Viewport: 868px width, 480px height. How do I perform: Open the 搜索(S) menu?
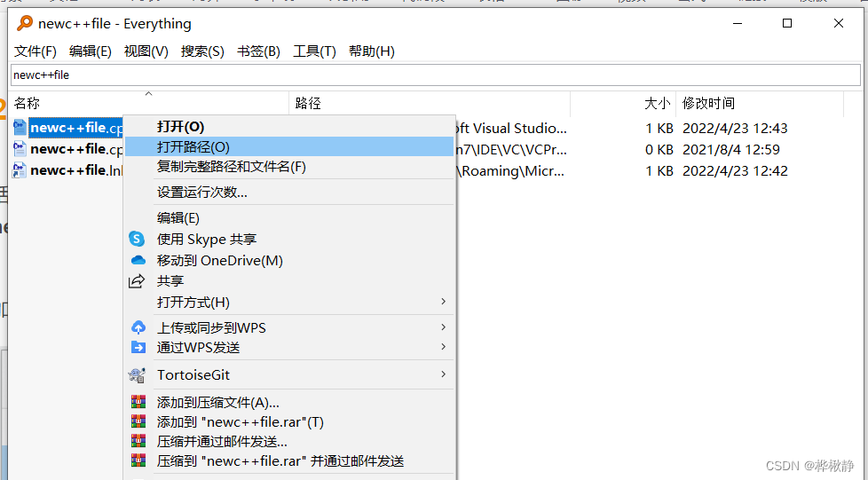pyautogui.click(x=202, y=51)
